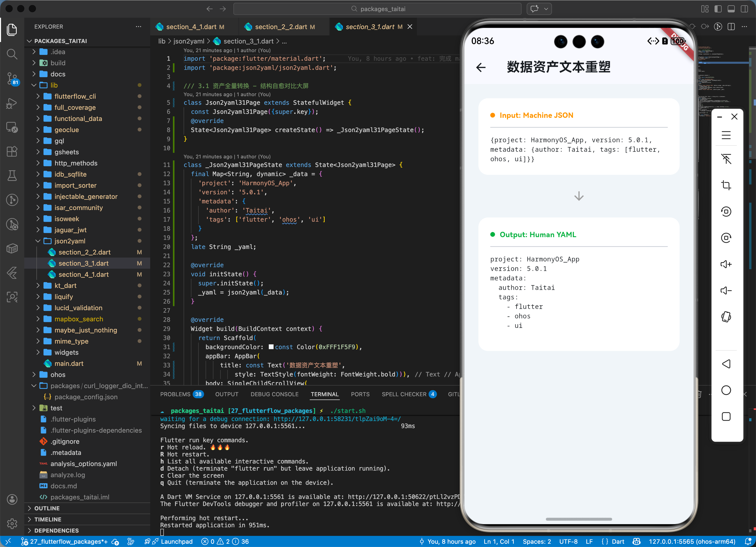Expand the OUTLINE section
Screen dimensions: 756x547
[47, 508]
